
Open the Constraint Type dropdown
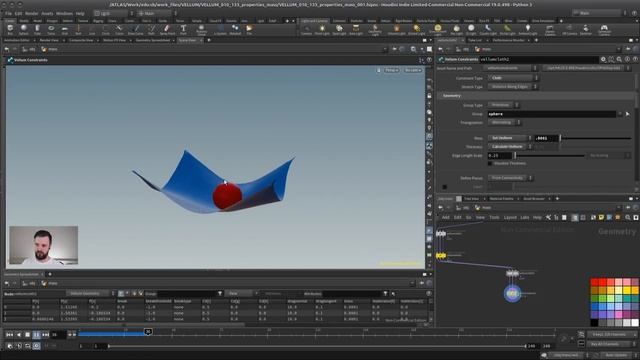pyautogui.click(x=513, y=78)
